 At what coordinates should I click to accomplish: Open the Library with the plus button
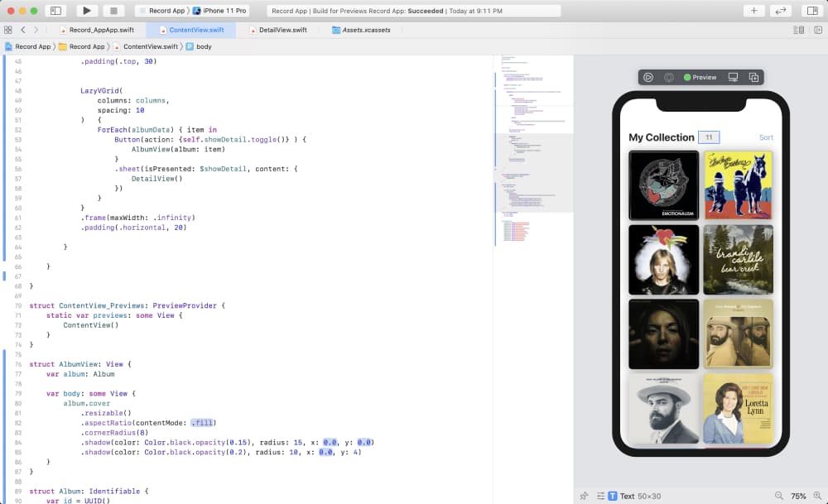pyautogui.click(x=753, y=11)
